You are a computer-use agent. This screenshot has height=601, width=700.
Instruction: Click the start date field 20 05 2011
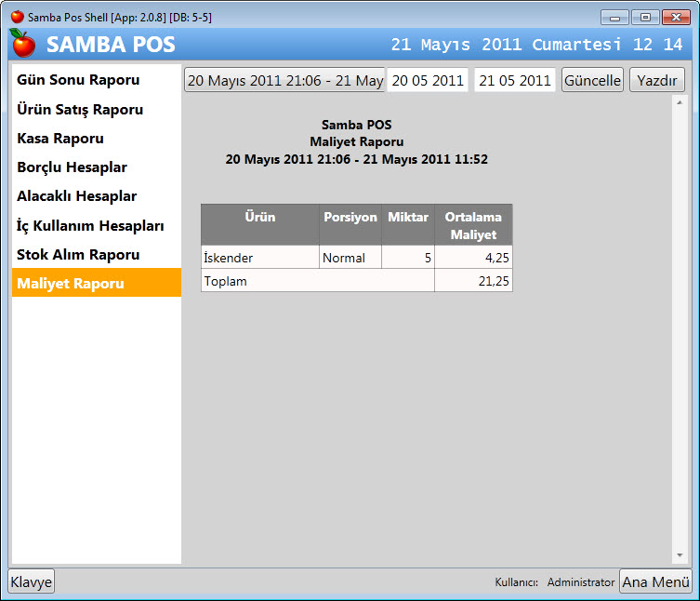point(428,80)
